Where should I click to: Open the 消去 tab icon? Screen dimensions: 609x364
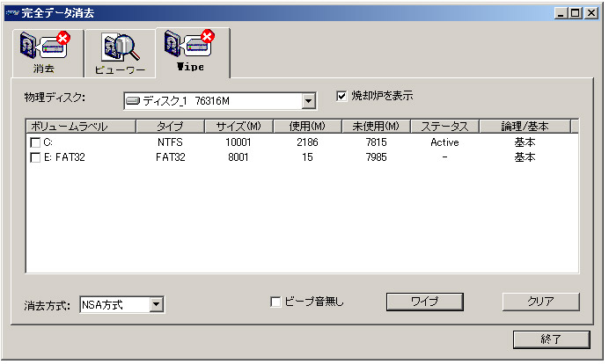45,45
